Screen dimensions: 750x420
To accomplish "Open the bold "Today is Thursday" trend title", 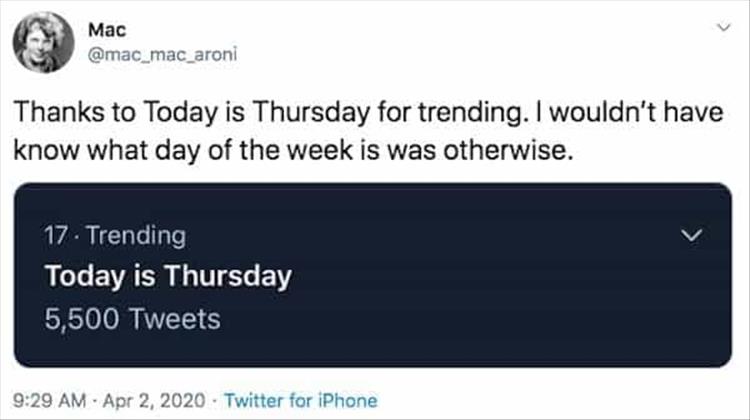I will [168, 276].
